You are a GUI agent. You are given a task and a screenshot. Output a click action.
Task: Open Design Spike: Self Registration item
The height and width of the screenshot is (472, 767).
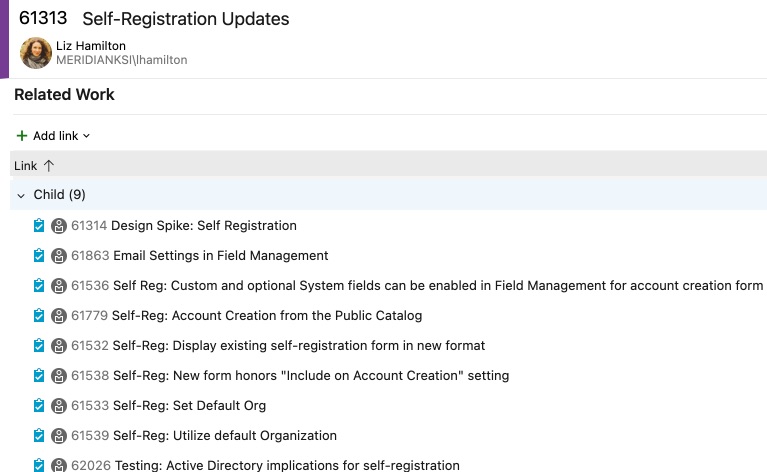click(203, 225)
